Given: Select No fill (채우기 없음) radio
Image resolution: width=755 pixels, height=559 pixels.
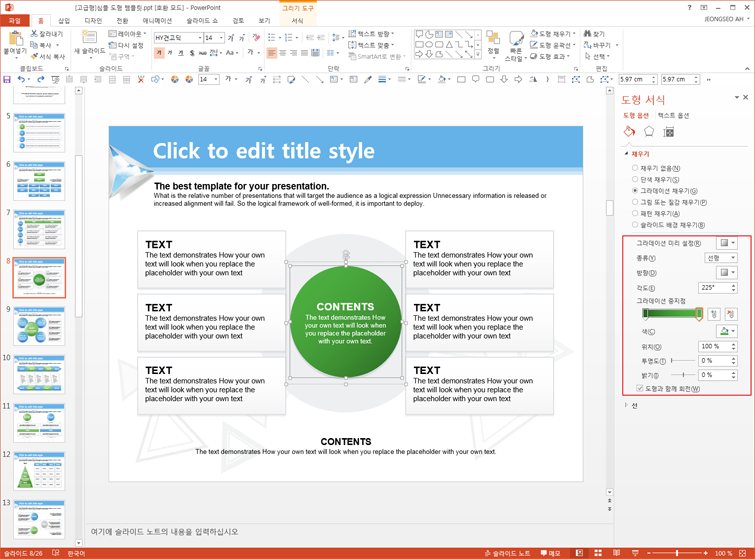Looking at the screenshot, I should point(635,168).
